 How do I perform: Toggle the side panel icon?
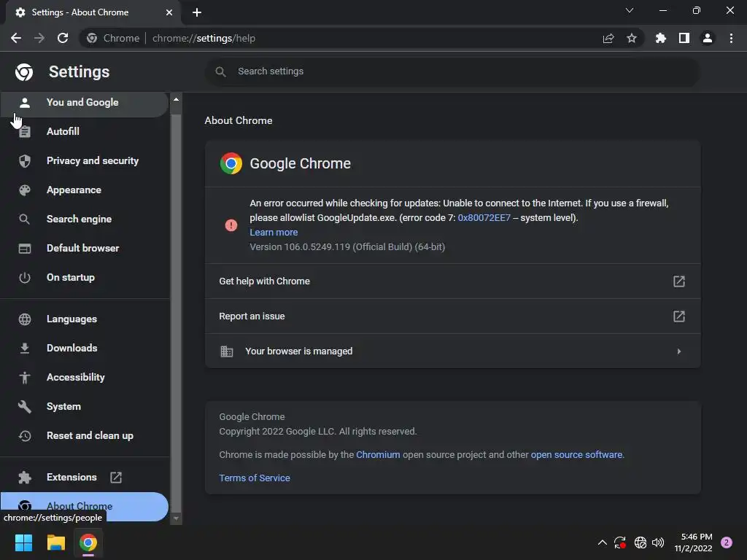tap(684, 38)
